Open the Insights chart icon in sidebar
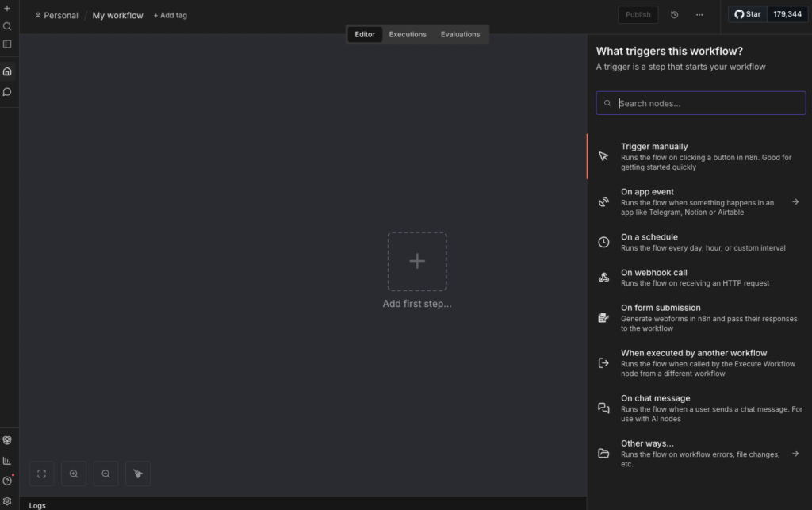The width and height of the screenshot is (812, 510). (7, 461)
